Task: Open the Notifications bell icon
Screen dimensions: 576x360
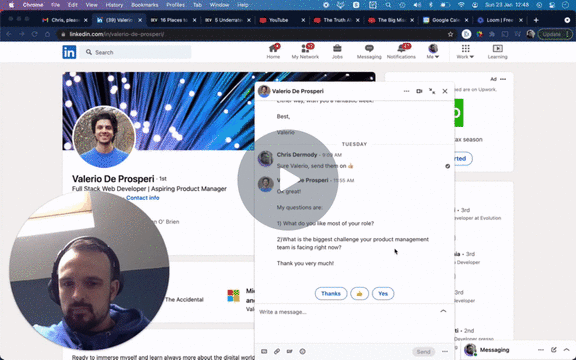Action: pyautogui.click(x=401, y=52)
